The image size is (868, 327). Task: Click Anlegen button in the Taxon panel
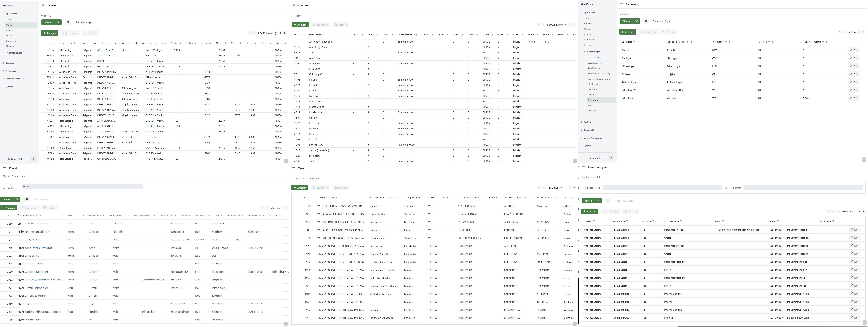tap(300, 188)
